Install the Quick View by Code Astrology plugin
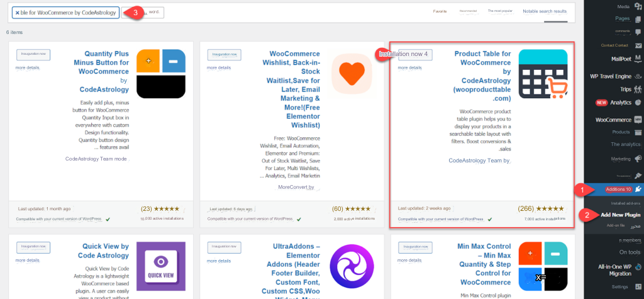This screenshot has height=299, width=644. tap(33, 247)
